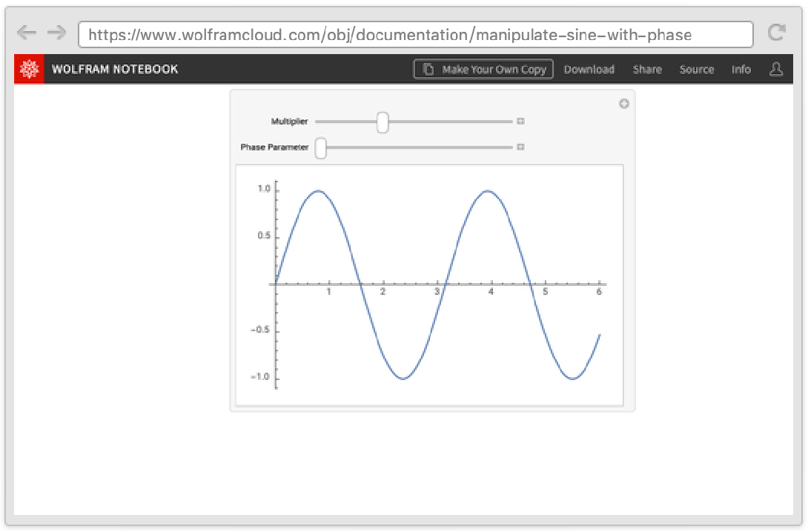This screenshot has height=532, width=808.
Task: Reload the page with the refresh icon
Action: [x=776, y=33]
